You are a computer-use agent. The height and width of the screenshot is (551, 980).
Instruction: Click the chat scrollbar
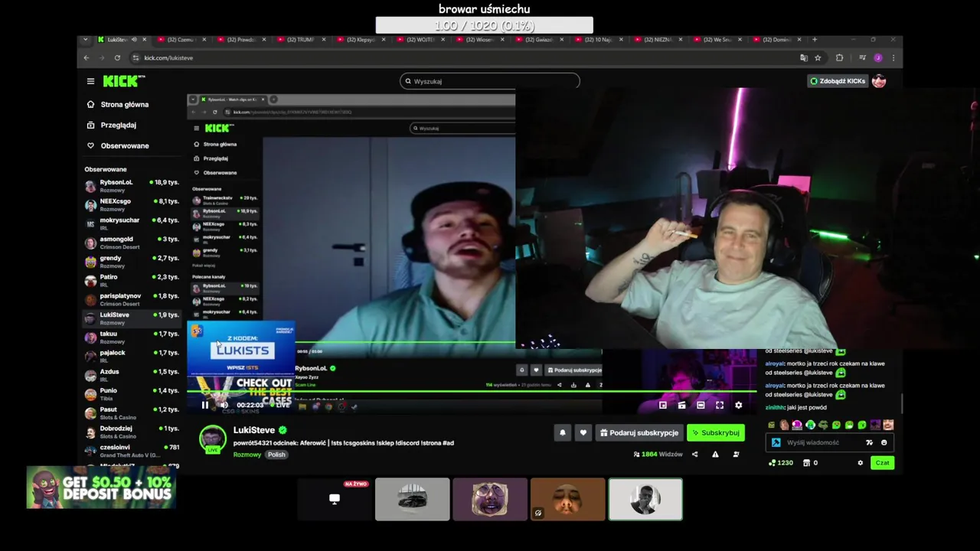[901, 403]
